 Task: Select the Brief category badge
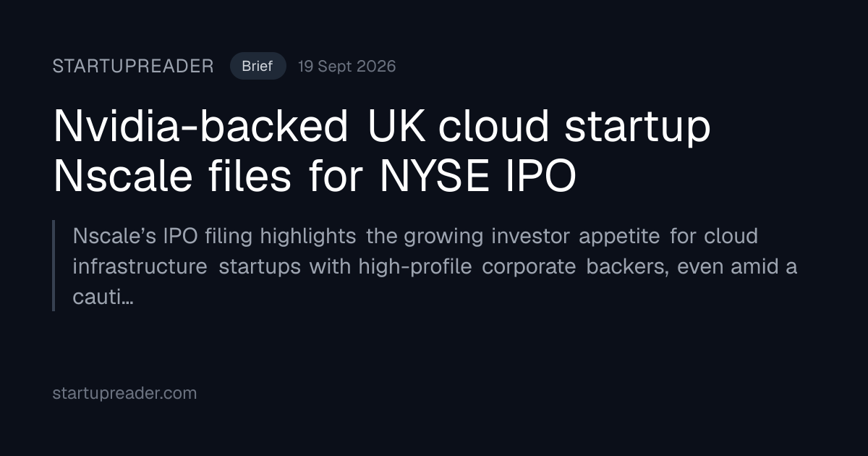(x=258, y=67)
